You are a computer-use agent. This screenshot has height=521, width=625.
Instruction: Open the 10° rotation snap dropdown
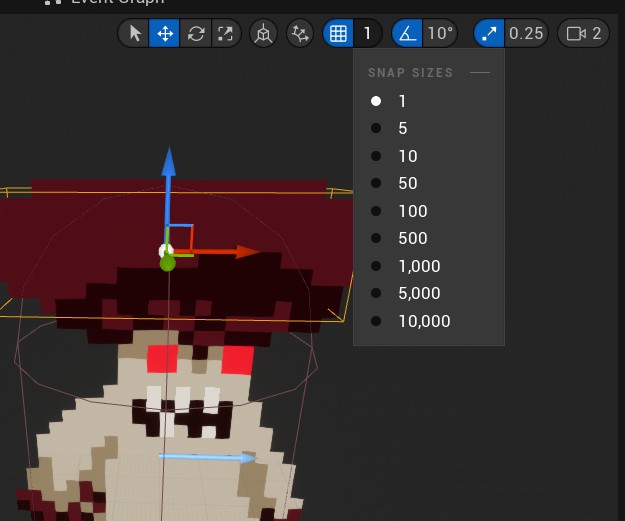pos(439,34)
